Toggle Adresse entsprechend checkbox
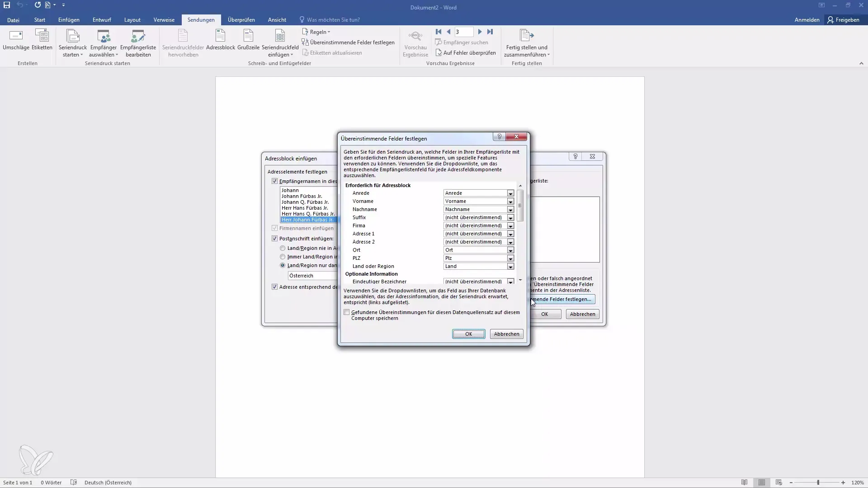The width and height of the screenshot is (868, 488). 274,287
